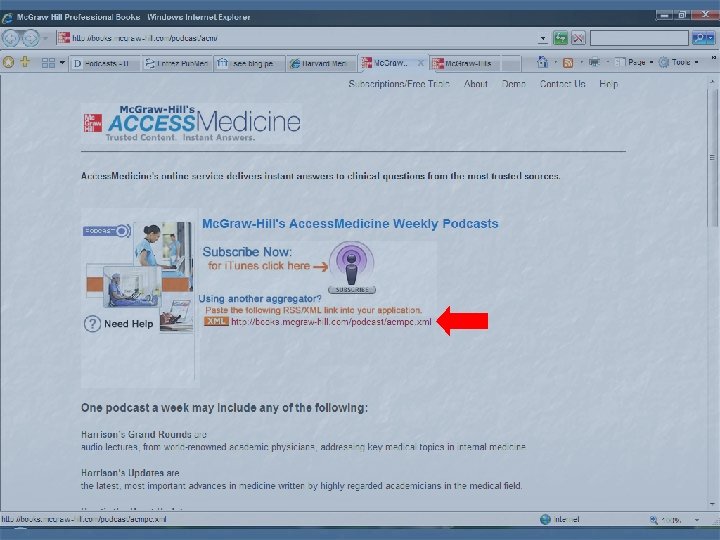This screenshot has width=720, height=540.
Task: Click the orange RSS Feeds icon
Action: [568, 63]
